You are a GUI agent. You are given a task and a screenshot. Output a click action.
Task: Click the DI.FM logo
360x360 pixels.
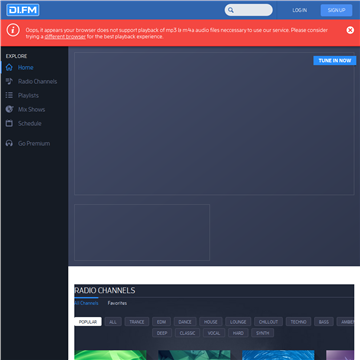[x=23, y=10]
